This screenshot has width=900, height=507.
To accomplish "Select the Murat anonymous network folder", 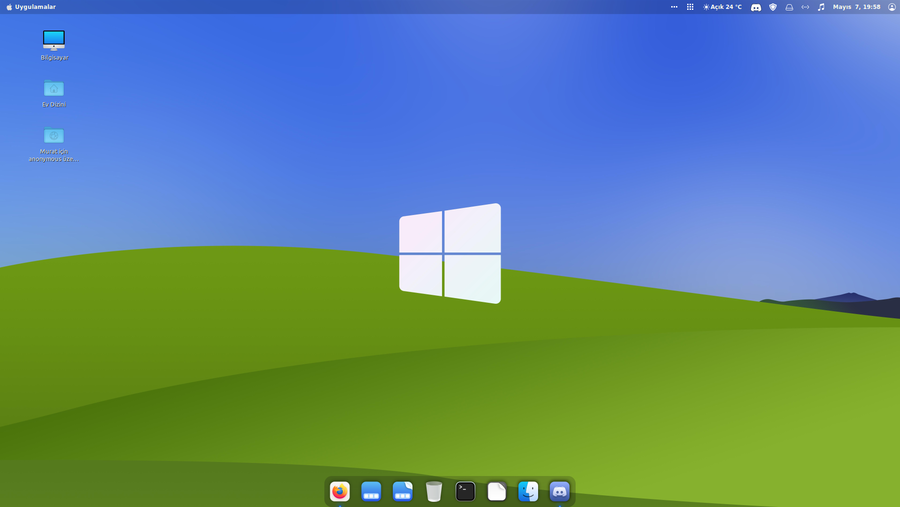I will (54, 136).
